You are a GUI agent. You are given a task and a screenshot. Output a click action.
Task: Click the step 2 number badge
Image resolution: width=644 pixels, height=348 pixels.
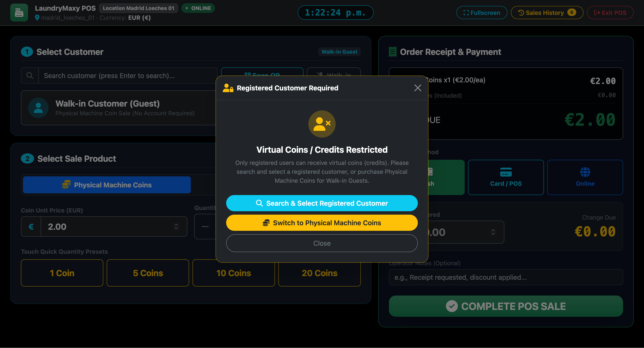[x=27, y=158]
